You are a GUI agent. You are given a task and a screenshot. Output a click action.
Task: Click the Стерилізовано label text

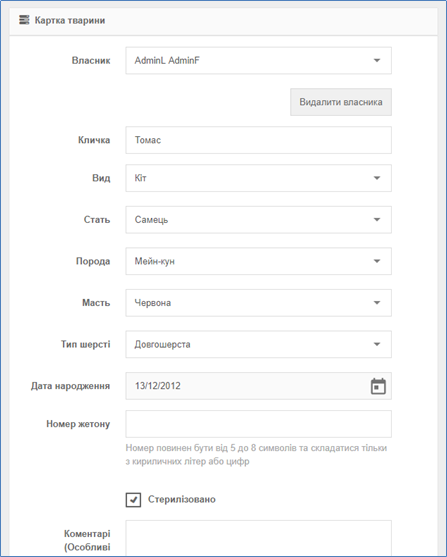click(182, 499)
